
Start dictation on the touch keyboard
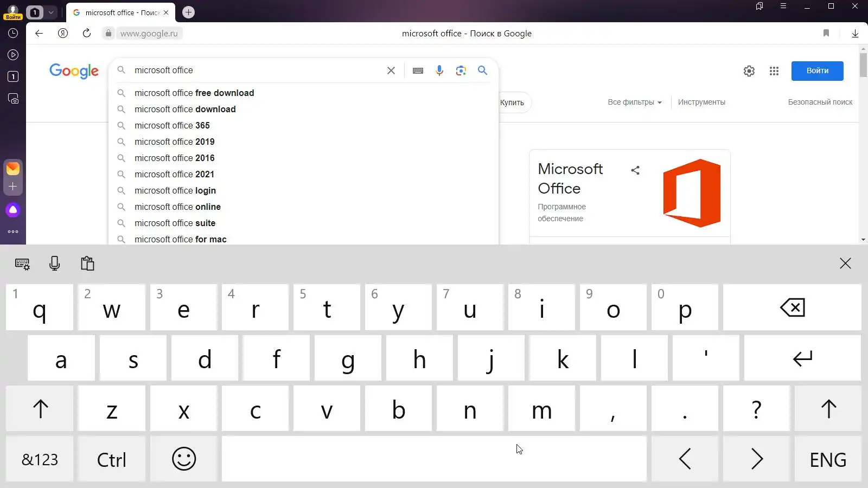pyautogui.click(x=54, y=264)
